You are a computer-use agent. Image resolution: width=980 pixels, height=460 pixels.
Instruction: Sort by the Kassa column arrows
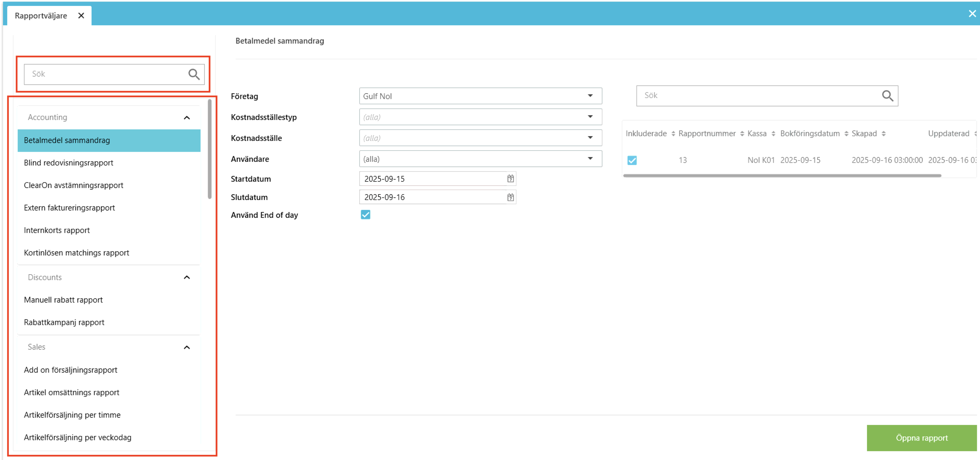pos(773,134)
